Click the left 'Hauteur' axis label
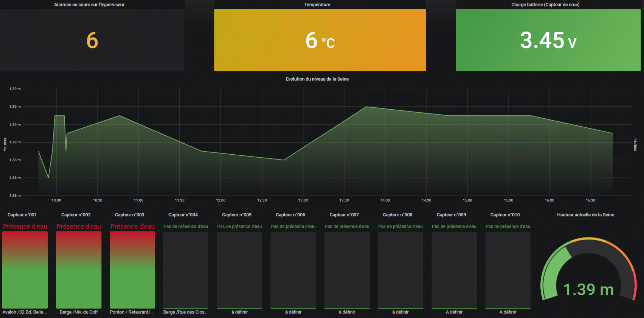 pyautogui.click(x=5, y=144)
